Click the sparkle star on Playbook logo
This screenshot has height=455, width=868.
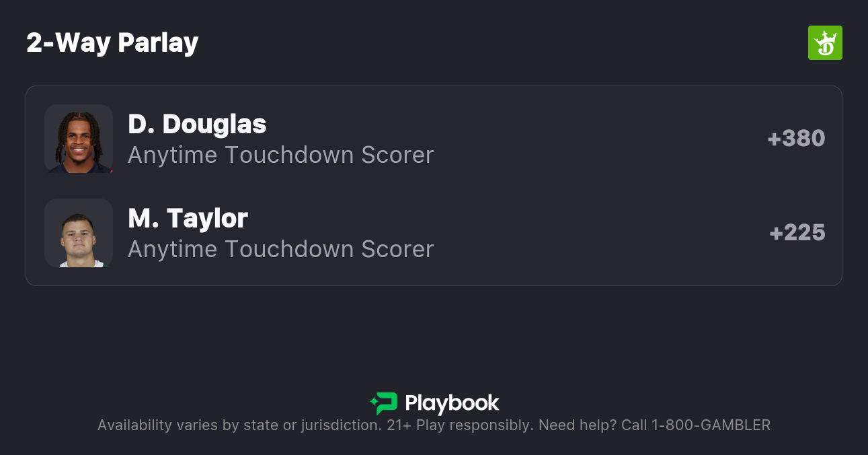(374, 404)
